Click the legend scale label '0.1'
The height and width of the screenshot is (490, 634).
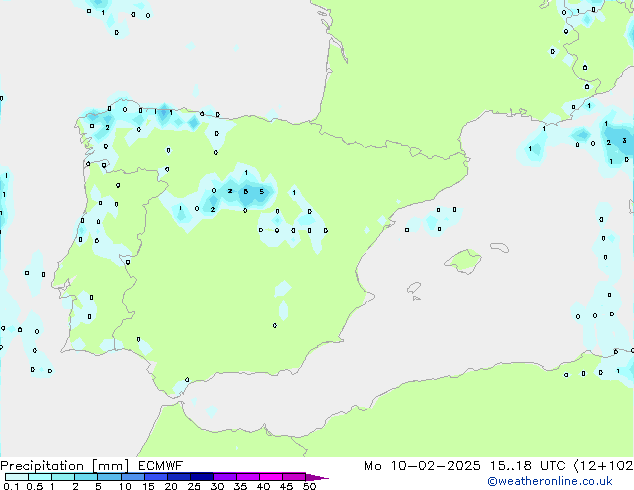click(x=11, y=486)
